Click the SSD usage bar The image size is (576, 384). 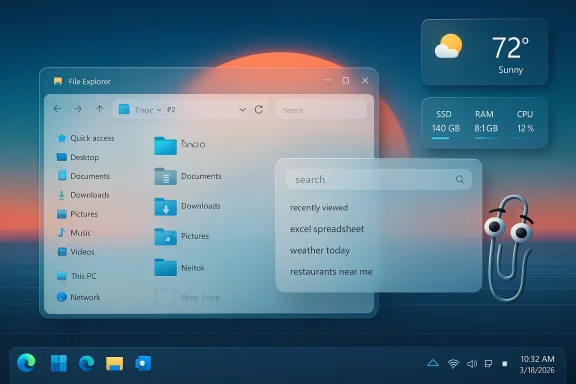[446, 138]
